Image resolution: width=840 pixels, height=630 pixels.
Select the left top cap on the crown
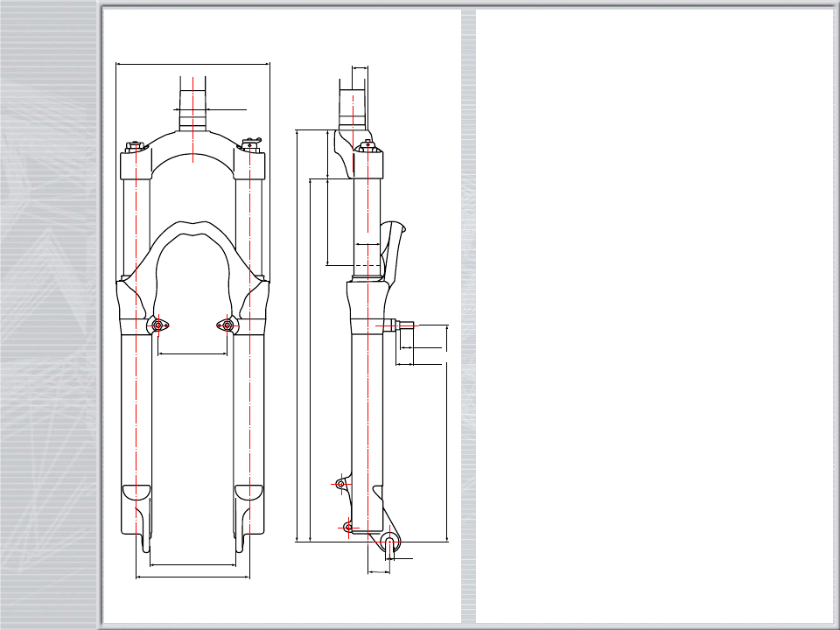tap(134, 146)
